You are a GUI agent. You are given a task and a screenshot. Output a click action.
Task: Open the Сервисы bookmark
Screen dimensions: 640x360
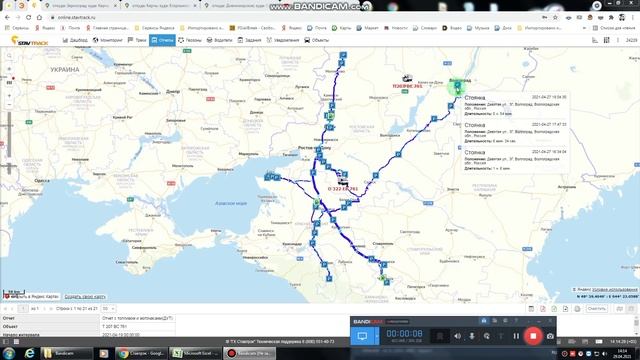click(x=17, y=28)
